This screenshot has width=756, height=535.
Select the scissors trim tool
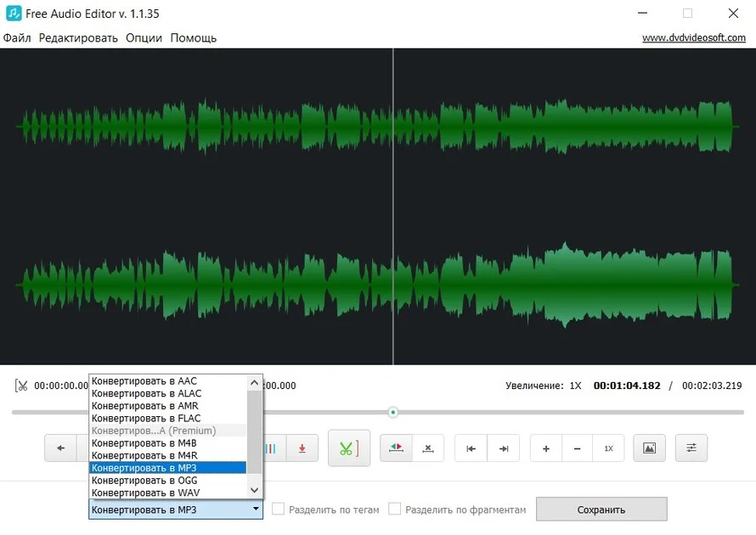[348, 448]
